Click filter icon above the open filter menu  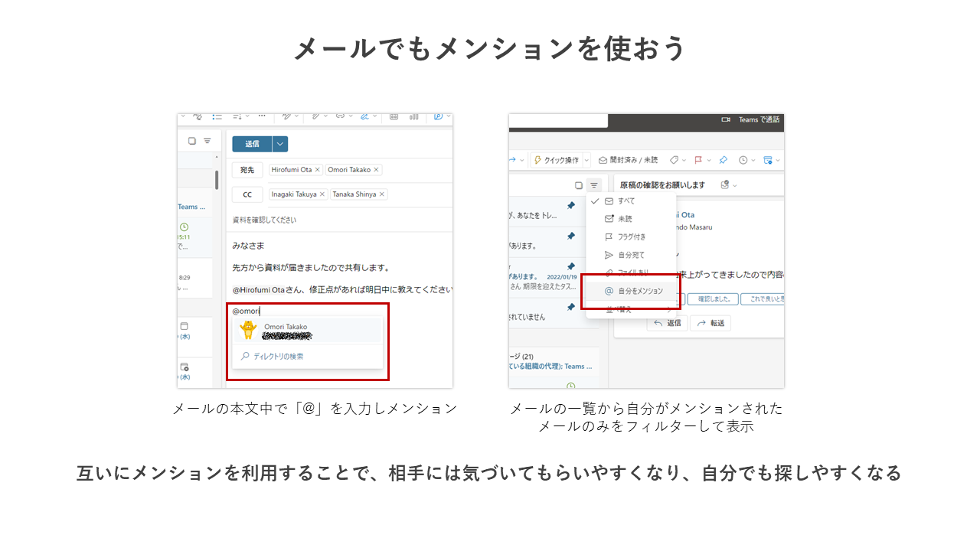[594, 185]
